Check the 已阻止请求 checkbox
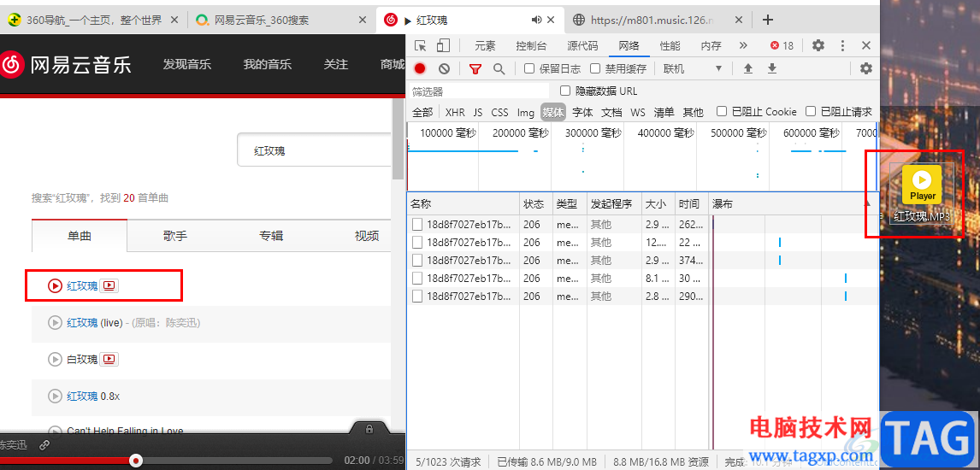This screenshot has height=470, width=980. (811, 112)
